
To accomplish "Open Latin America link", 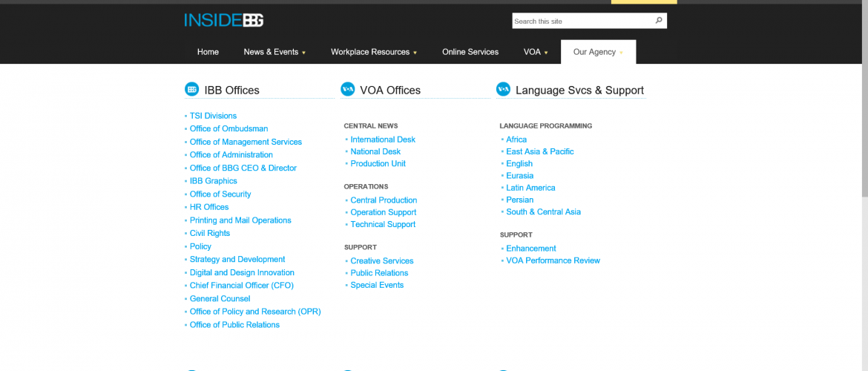I will (x=530, y=188).
